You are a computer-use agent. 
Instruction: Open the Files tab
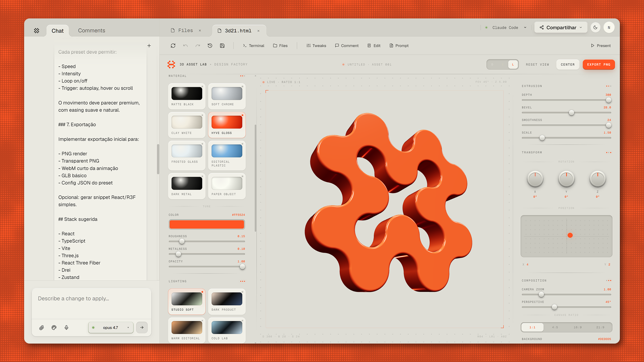pyautogui.click(x=185, y=31)
